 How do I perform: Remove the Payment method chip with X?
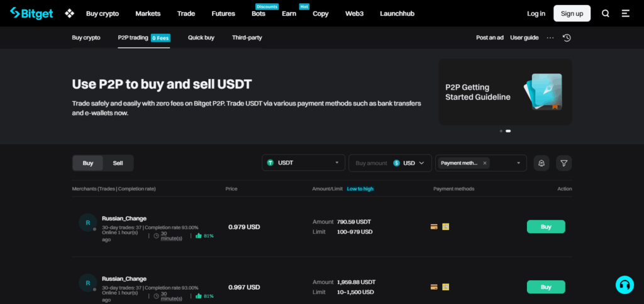pyautogui.click(x=485, y=163)
